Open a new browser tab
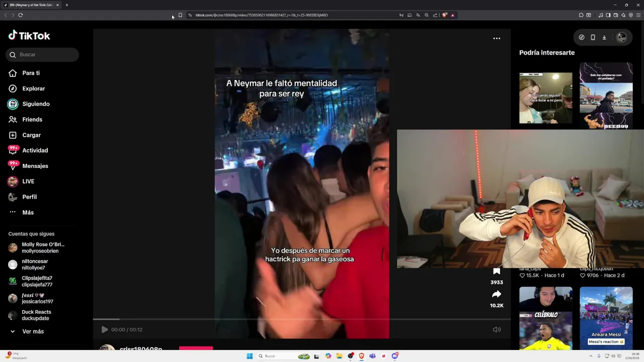 pos(67,5)
